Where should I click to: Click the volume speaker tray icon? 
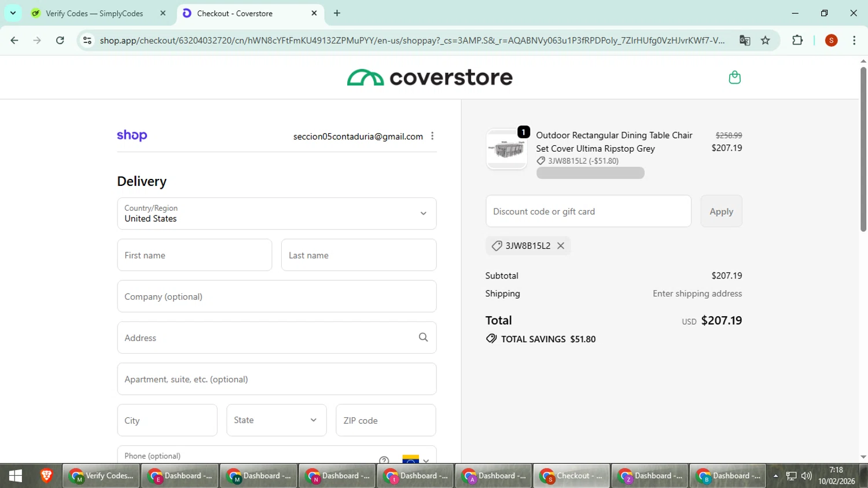(807, 476)
